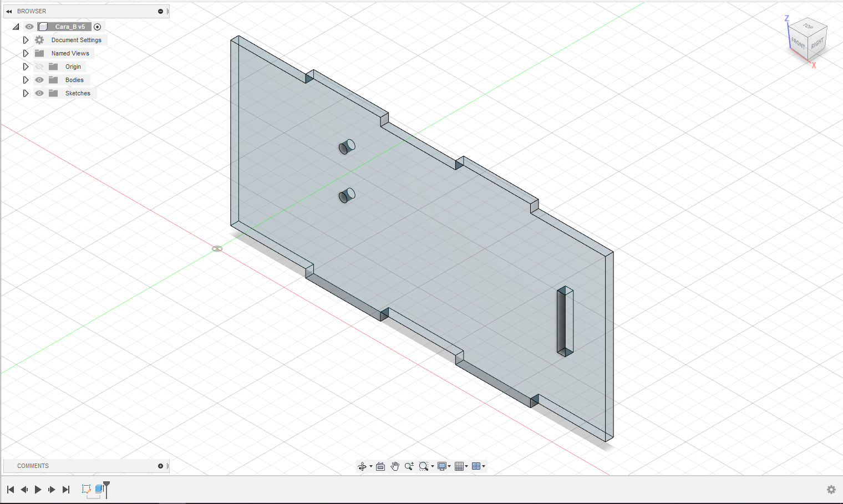Viewport: 843px width, 504px height.
Task: Expand the COMMENTS panel with plus button
Action: coord(160,466)
